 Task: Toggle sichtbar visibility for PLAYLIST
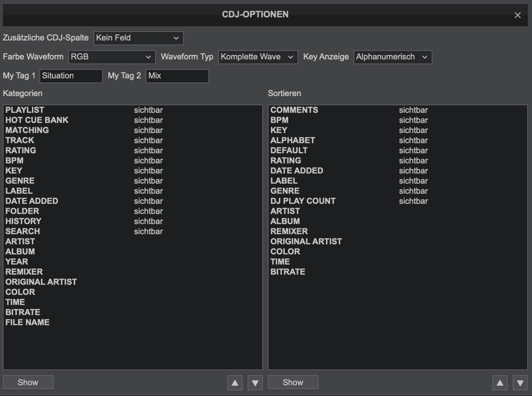coord(148,110)
